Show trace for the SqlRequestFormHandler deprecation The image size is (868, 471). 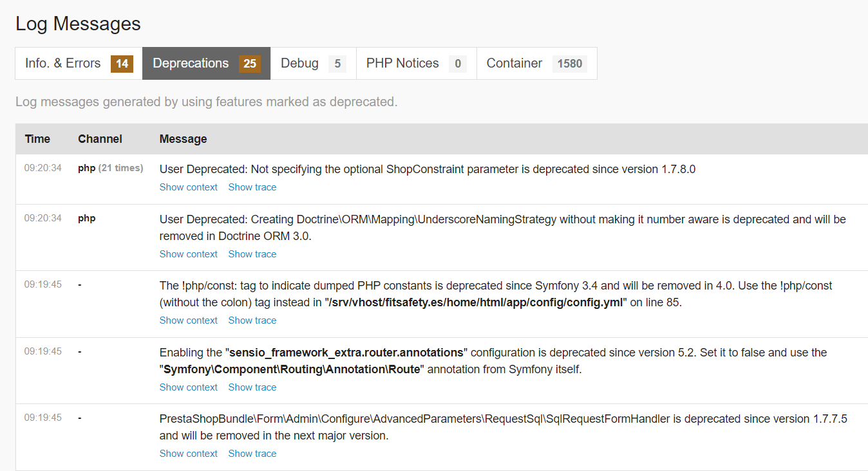pyautogui.click(x=252, y=454)
